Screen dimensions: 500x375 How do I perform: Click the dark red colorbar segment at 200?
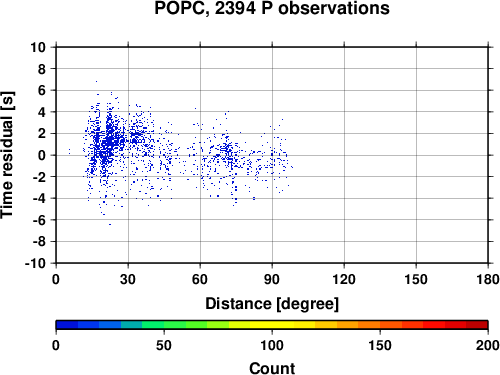[x=477, y=325]
